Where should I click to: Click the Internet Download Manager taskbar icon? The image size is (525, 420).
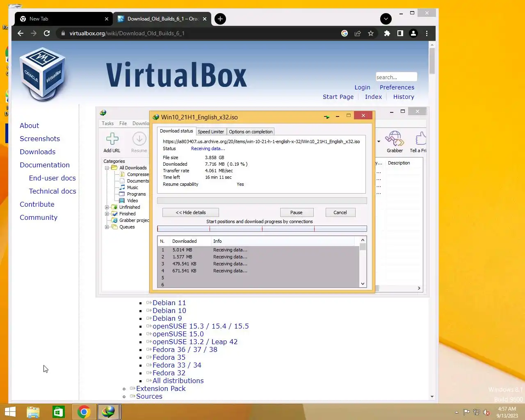[x=109, y=412]
